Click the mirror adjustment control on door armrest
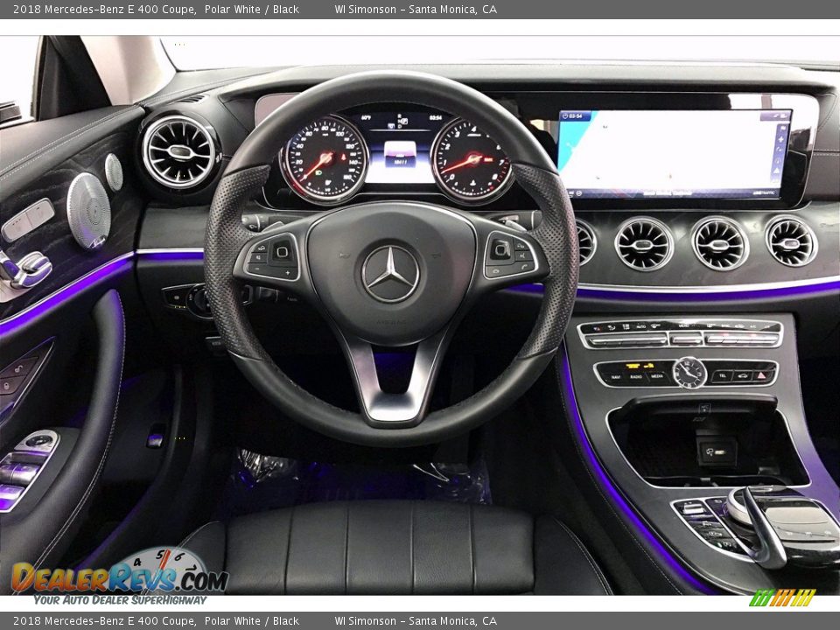Screen dimensions: 840x630 (38, 442)
